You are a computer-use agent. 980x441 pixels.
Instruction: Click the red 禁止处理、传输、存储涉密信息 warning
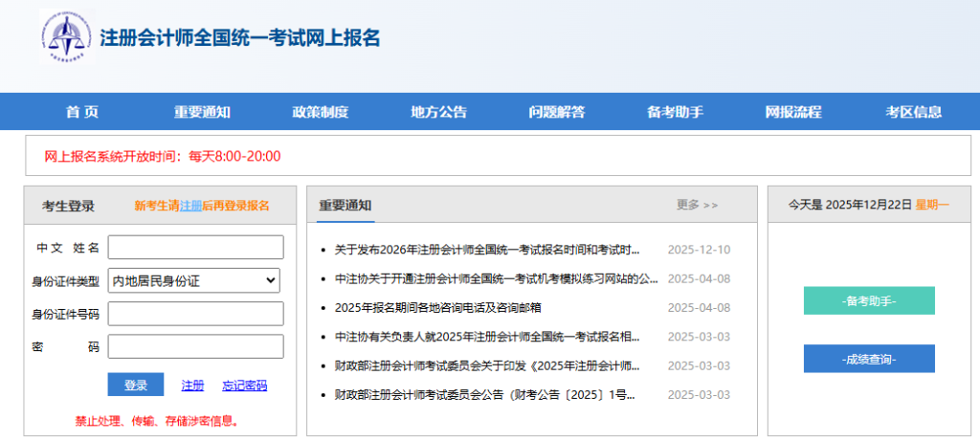click(x=157, y=421)
